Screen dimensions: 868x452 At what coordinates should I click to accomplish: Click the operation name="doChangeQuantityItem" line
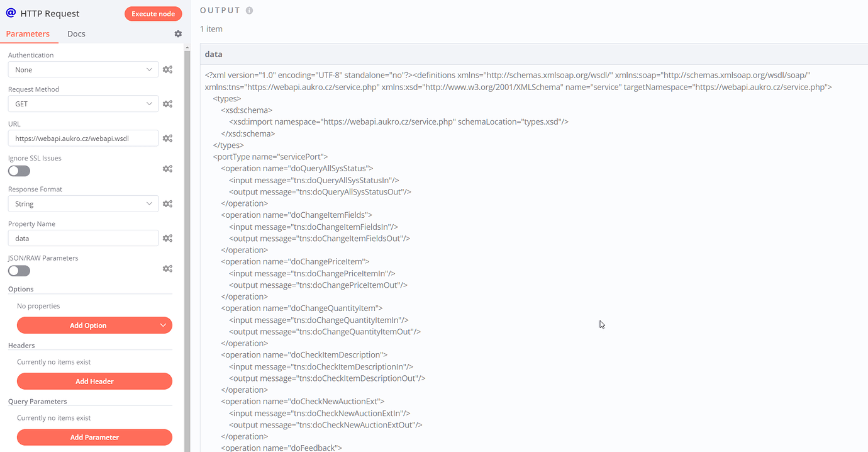(302, 308)
